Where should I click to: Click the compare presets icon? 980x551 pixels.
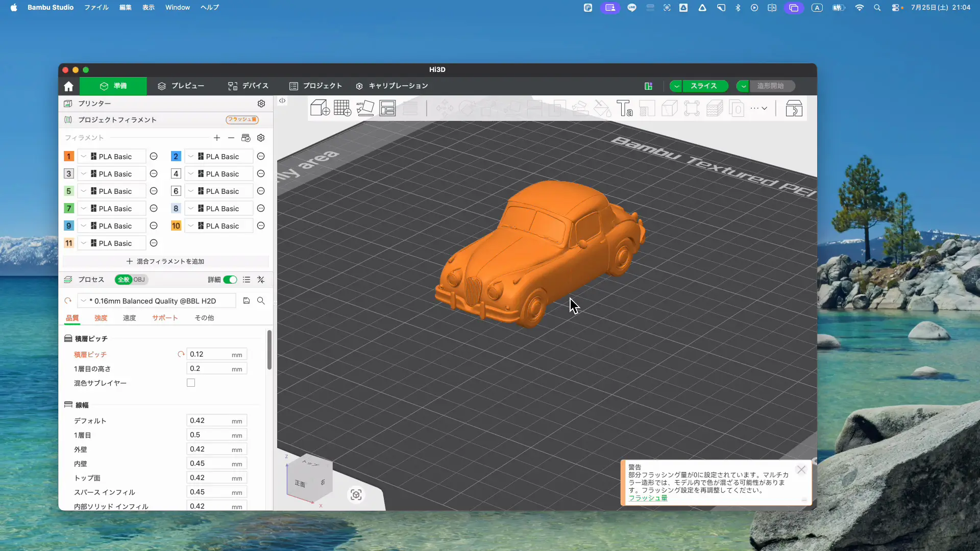pyautogui.click(x=261, y=280)
